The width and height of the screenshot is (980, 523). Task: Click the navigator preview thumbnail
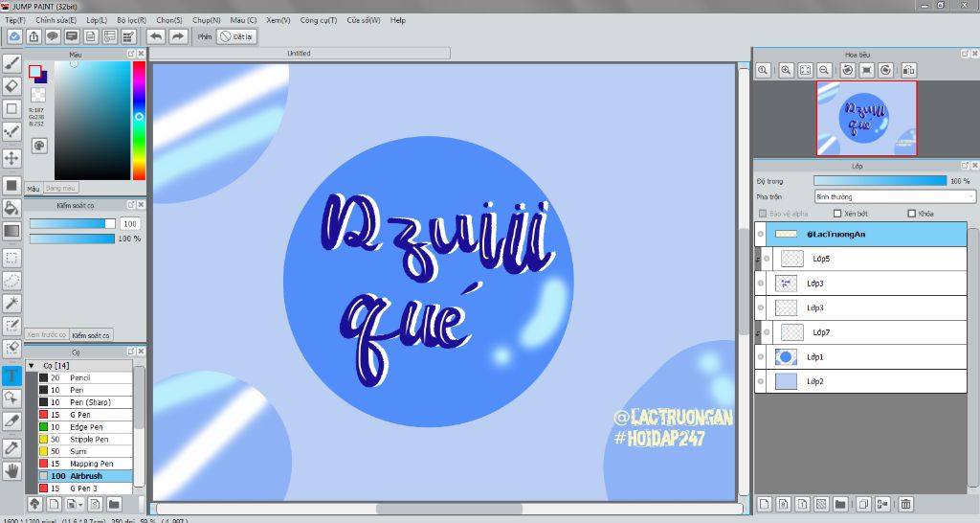tap(866, 118)
